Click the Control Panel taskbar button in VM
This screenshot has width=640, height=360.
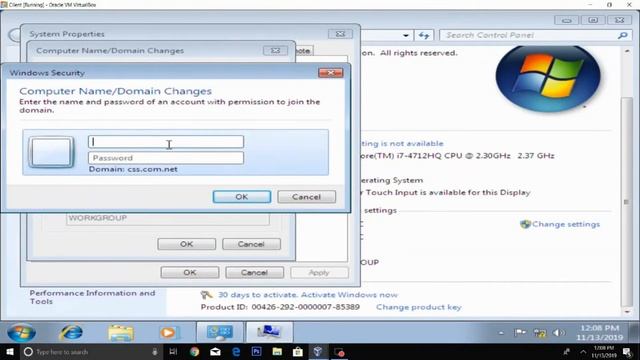pos(220,332)
